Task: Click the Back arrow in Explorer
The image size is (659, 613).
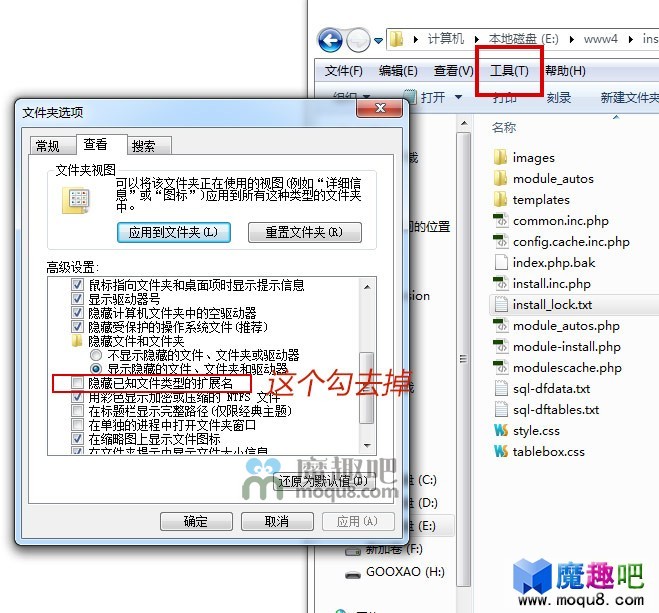Action: tap(330, 41)
